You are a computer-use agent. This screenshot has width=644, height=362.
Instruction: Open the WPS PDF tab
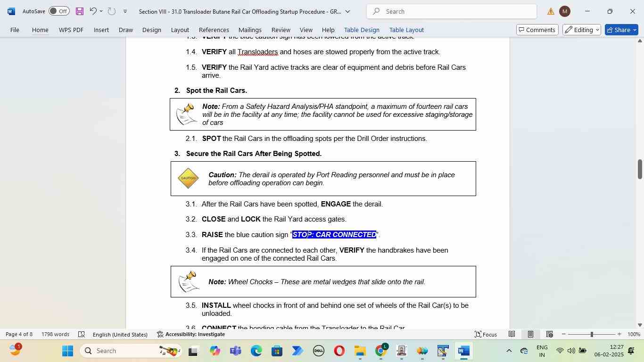coord(71,30)
